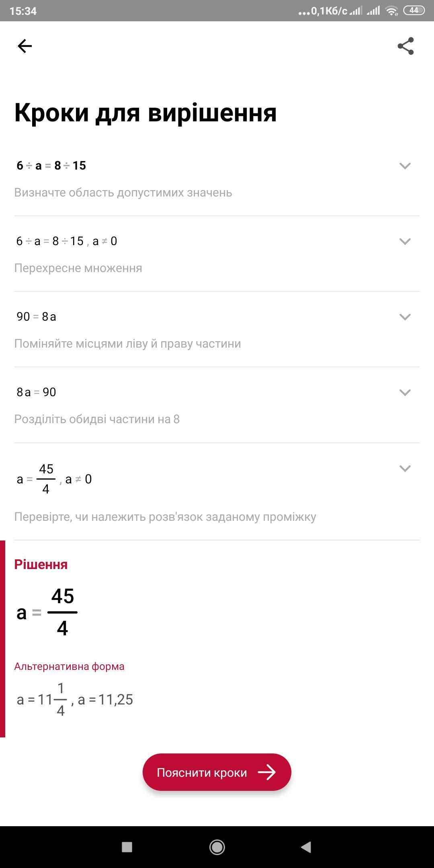
Task: Tap the final answer a = 45/4
Action: pyautogui.click(x=47, y=612)
